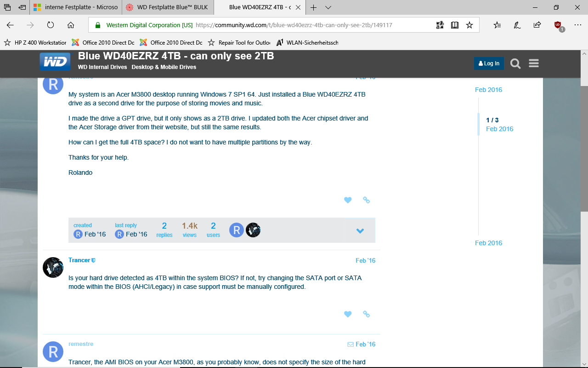Click share link icon on Trancer's reply
The height and width of the screenshot is (368, 588).
(366, 314)
